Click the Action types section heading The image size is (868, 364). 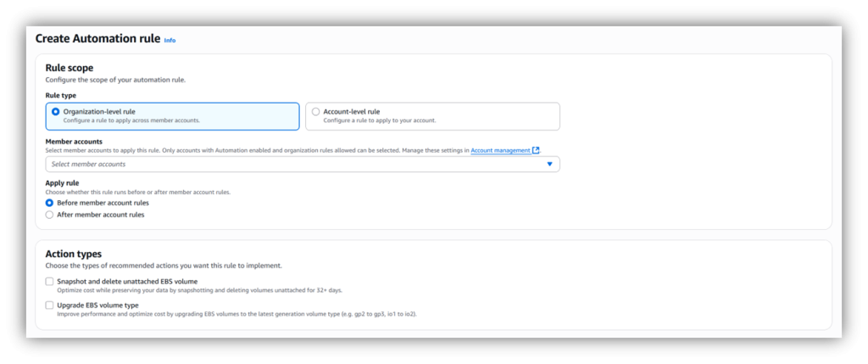pos(73,254)
